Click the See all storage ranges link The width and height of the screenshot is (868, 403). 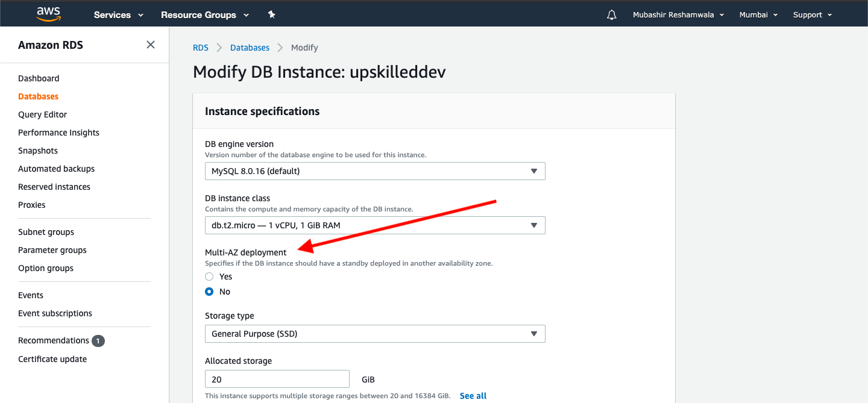(x=473, y=396)
